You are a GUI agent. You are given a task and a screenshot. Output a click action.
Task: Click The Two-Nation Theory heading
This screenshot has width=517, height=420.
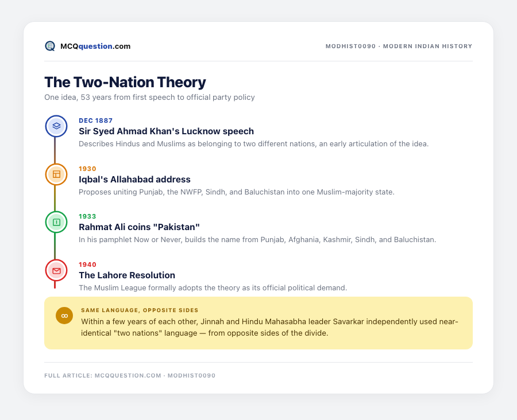125,82
